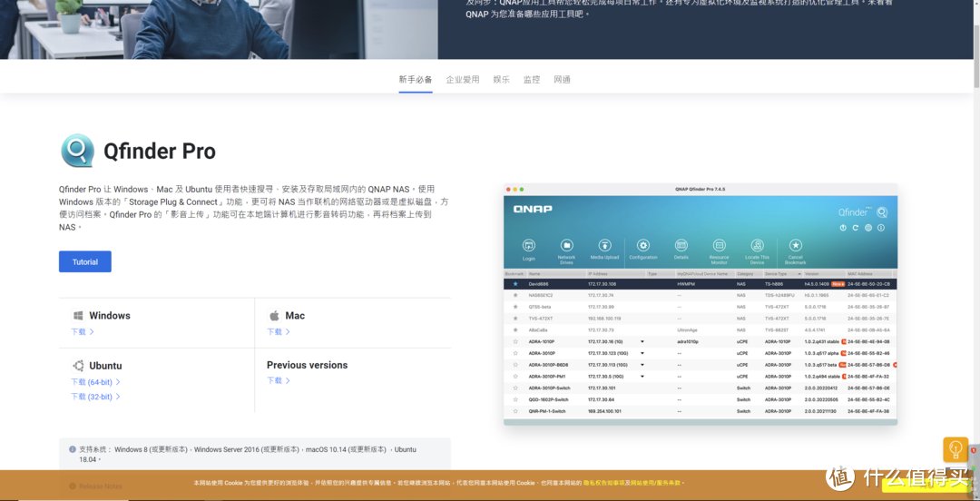The width and height of the screenshot is (980, 501).
Task: Toggle bookmark star for NAS65E1C2
Action: click(515, 295)
